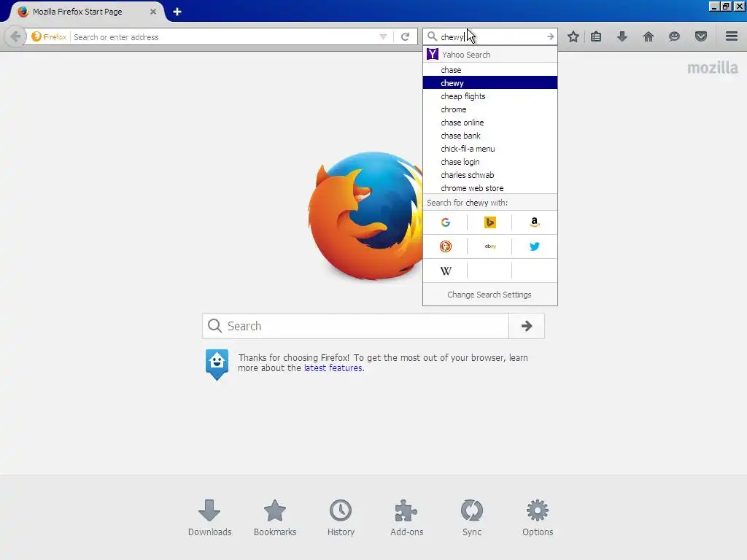Open the Add-ons shortcut at the bottom
Image resolution: width=747 pixels, height=560 pixels.
pyautogui.click(x=406, y=518)
